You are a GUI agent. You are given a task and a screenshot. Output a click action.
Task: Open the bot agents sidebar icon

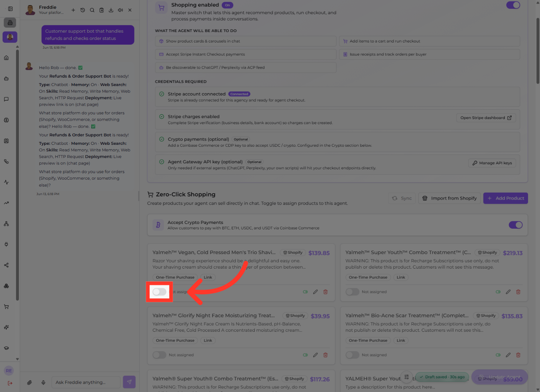[6, 78]
